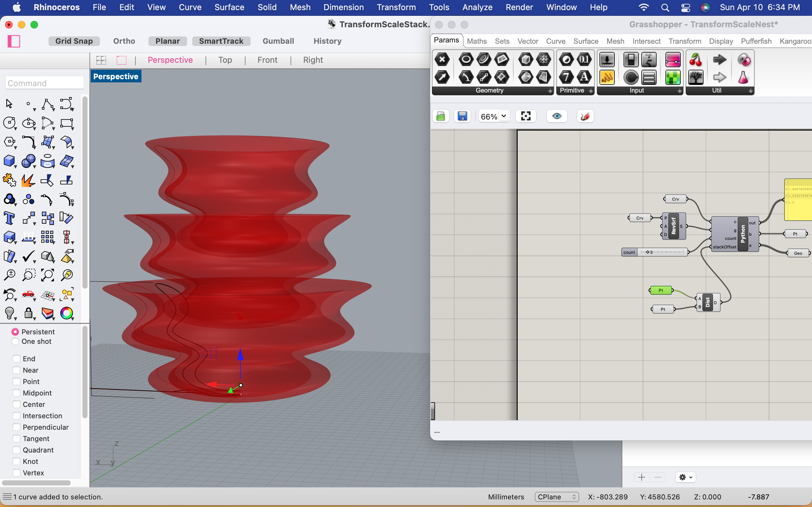This screenshot has height=507, width=812.
Task: Select the Cherry picker Util icon
Action: coord(696,60)
